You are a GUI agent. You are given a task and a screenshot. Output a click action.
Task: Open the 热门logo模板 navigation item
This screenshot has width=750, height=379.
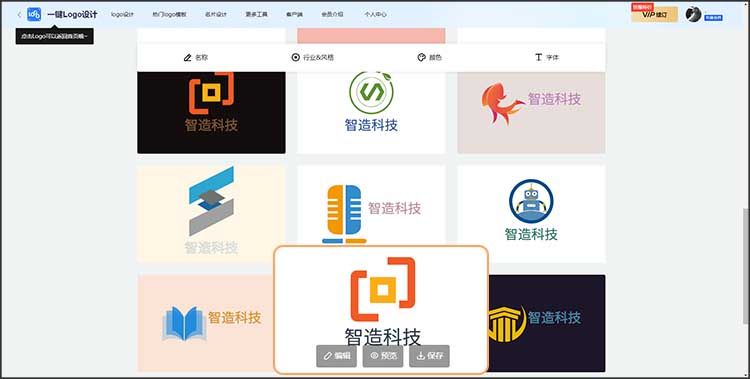coord(169,15)
